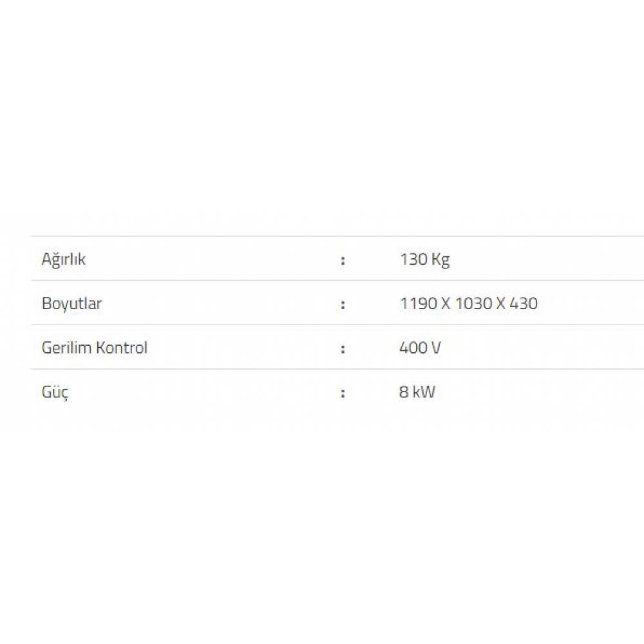
Task: Click the divider line above the Ağırlık row
Action: tap(322, 236)
